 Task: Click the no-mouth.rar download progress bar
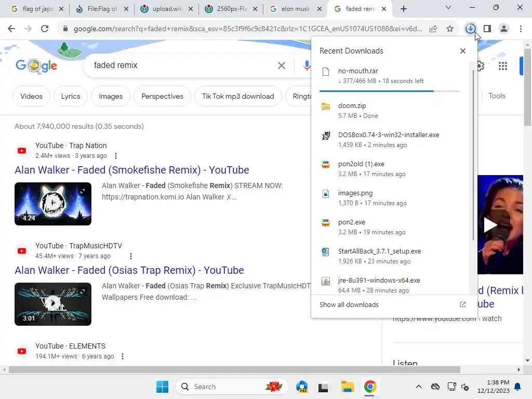pyautogui.click(x=390, y=91)
